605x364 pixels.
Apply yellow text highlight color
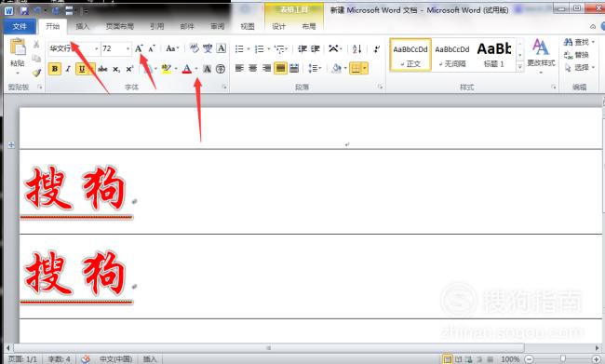click(x=167, y=69)
